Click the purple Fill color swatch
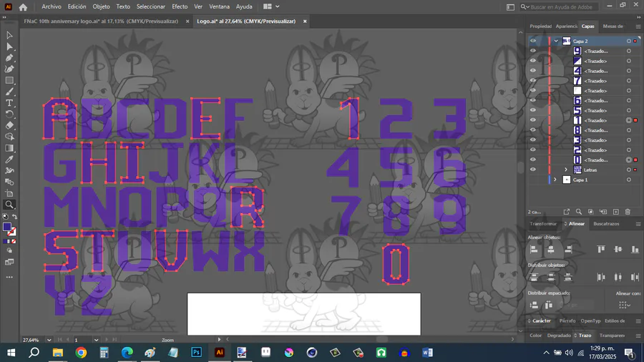Screen dimensions: 644x362 tap(7, 227)
